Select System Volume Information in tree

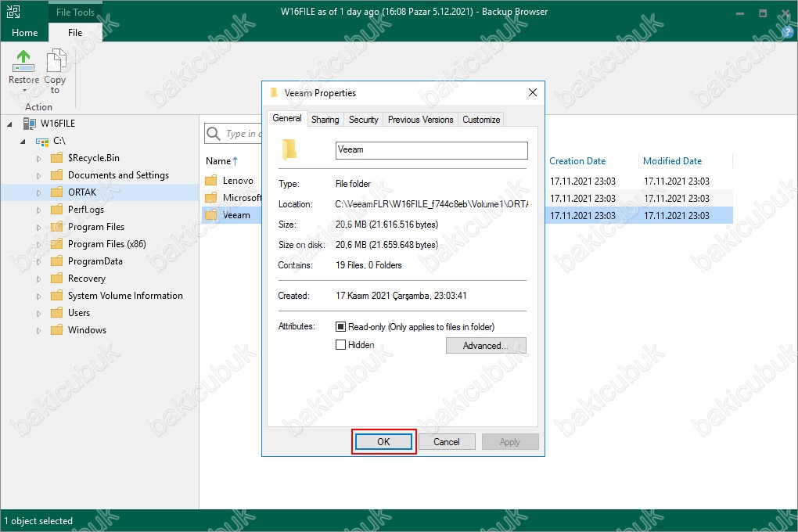(125, 295)
